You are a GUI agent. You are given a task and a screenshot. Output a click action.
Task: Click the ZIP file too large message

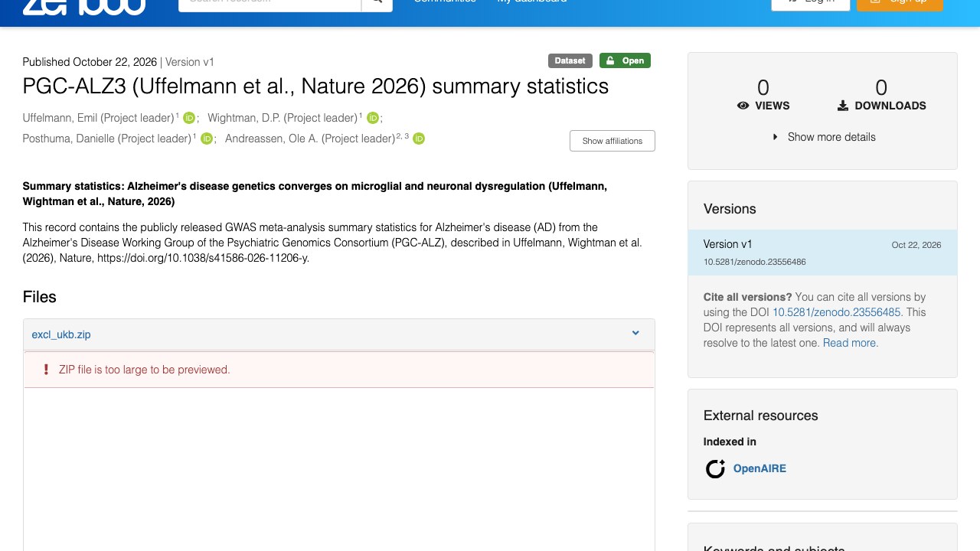tap(145, 370)
